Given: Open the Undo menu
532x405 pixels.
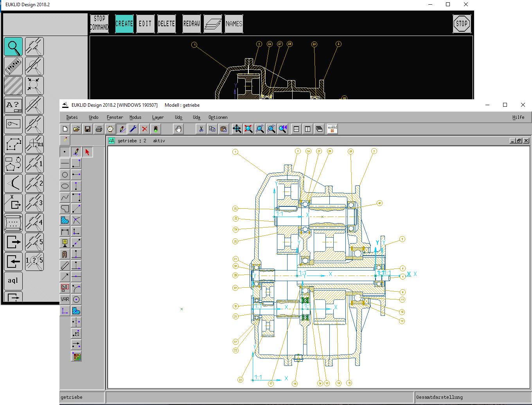Looking at the screenshot, I should (93, 117).
